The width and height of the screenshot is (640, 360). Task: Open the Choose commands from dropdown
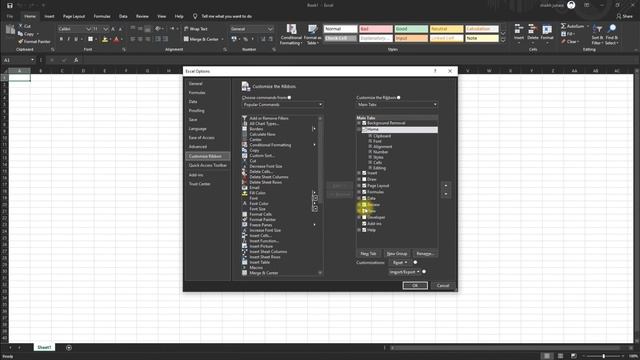[282, 104]
